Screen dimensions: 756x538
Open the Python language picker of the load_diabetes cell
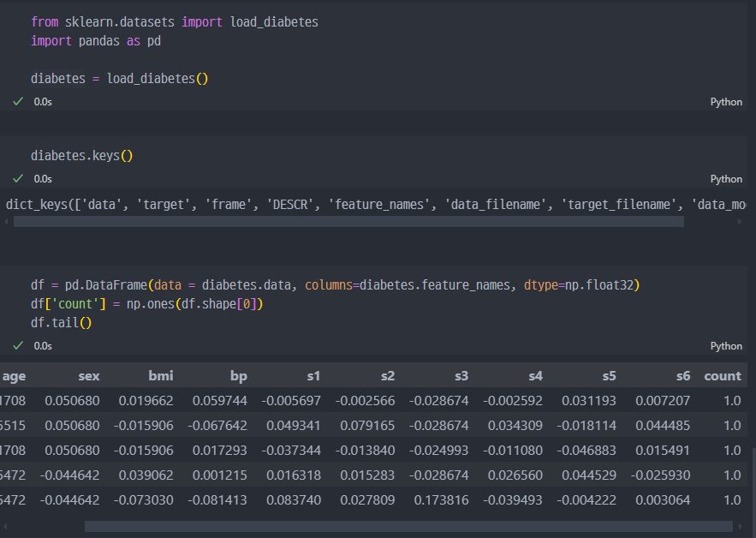(x=726, y=102)
